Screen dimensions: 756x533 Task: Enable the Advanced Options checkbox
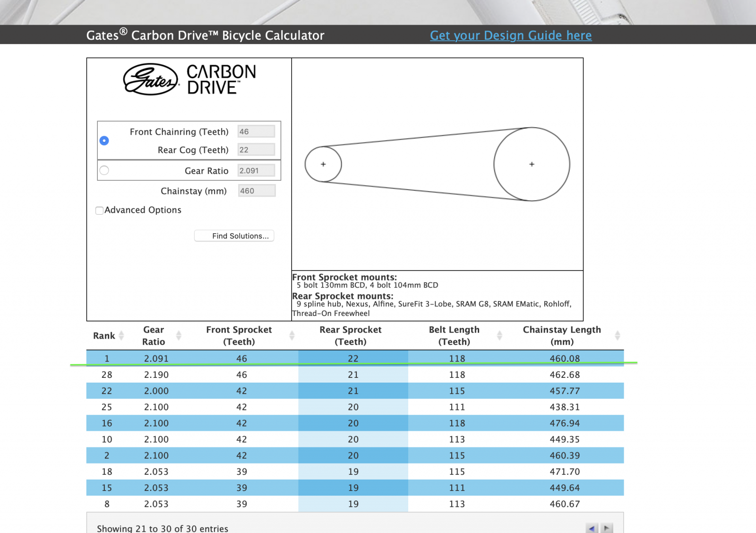click(99, 210)
